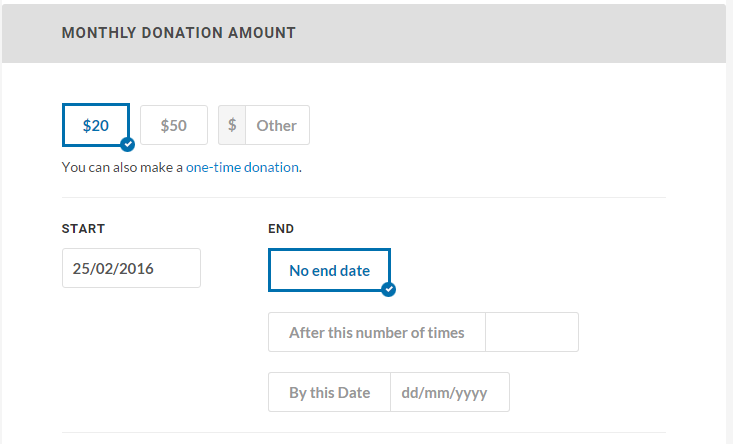Viewport: 733px width, 444px height.
Task: Click the "You can also make a" text
Action: coord(122,167)
